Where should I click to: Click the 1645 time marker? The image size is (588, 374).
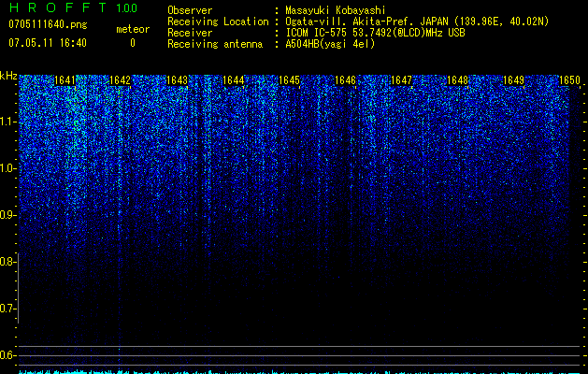(289, 80)
